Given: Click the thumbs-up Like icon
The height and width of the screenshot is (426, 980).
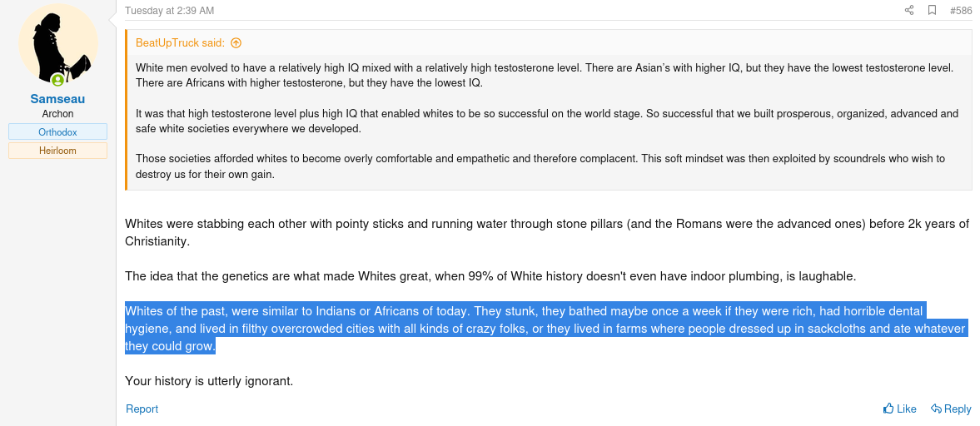Looking at the screenshot, I should [x=888, y=409].
